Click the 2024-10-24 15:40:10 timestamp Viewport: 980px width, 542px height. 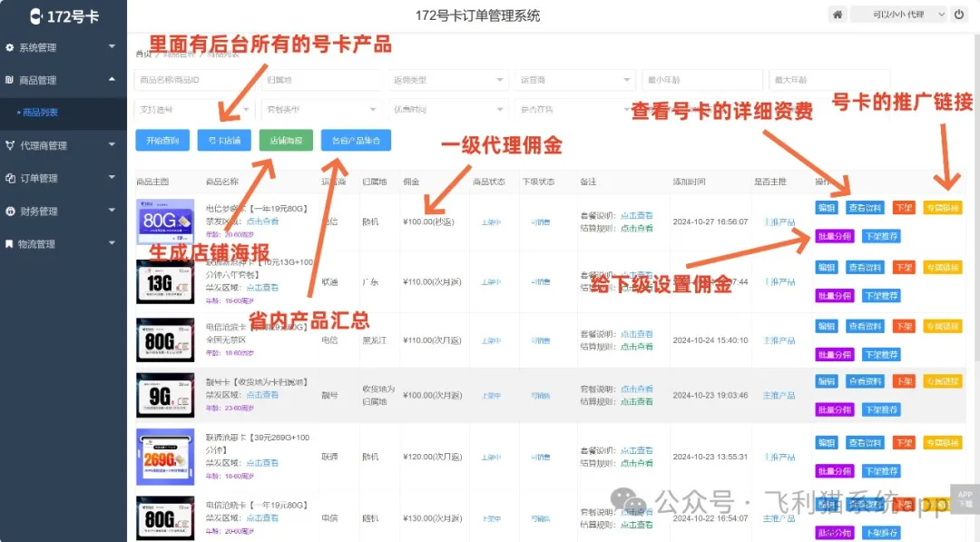[x=710, y=340]
